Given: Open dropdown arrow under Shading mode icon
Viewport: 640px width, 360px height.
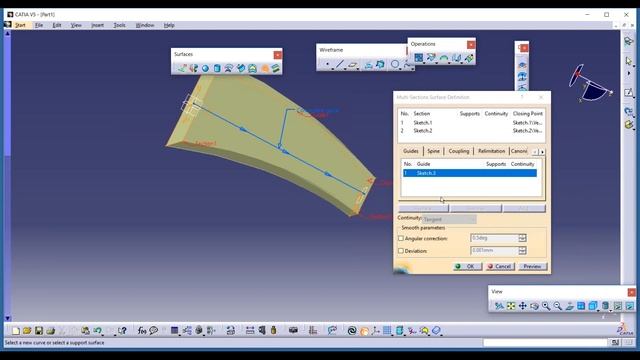Looking at the screenshot, I should pos(610,311).
